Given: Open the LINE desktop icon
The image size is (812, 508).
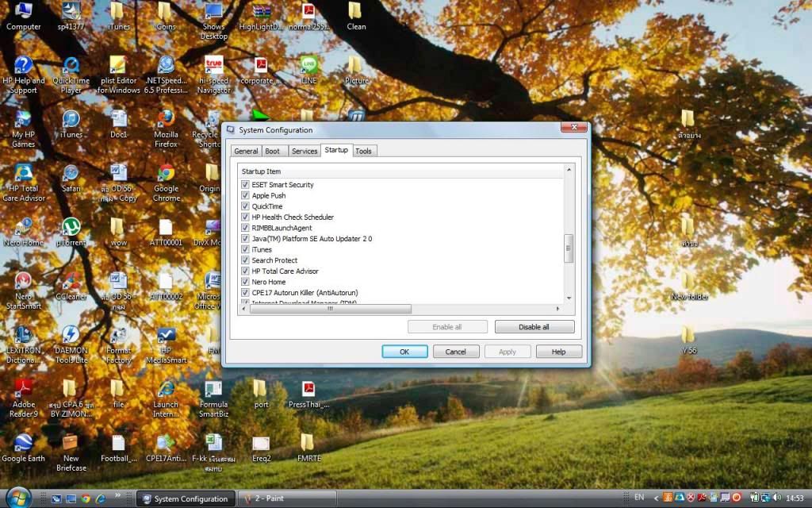Looking at the screenshot, I should pos(309,70).
